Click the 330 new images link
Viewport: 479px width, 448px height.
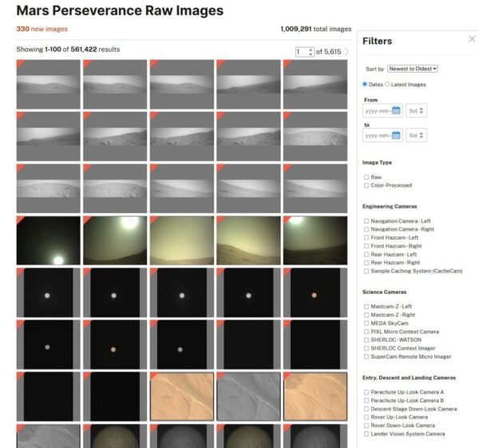[42, 29]
